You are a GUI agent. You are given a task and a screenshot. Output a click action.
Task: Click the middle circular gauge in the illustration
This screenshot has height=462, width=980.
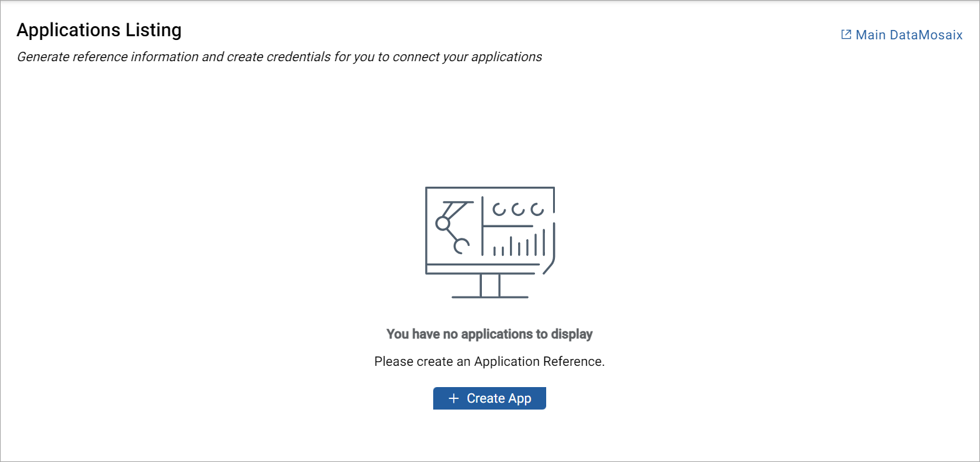coord(518,209)
